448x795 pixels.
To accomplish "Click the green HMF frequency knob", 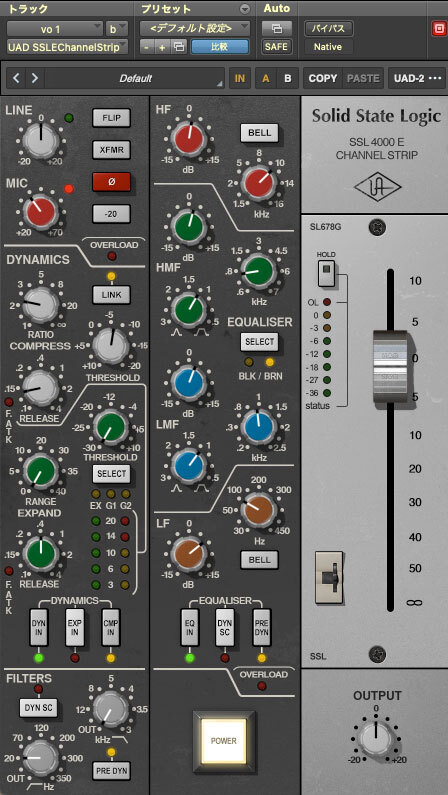I will pos(258,271).
